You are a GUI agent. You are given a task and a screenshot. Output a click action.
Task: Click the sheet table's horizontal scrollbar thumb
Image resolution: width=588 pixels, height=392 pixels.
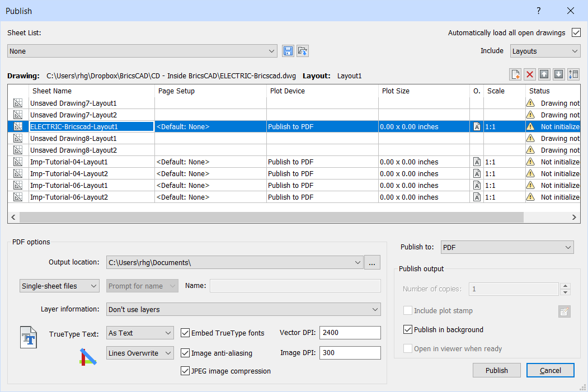pos(271,217)
